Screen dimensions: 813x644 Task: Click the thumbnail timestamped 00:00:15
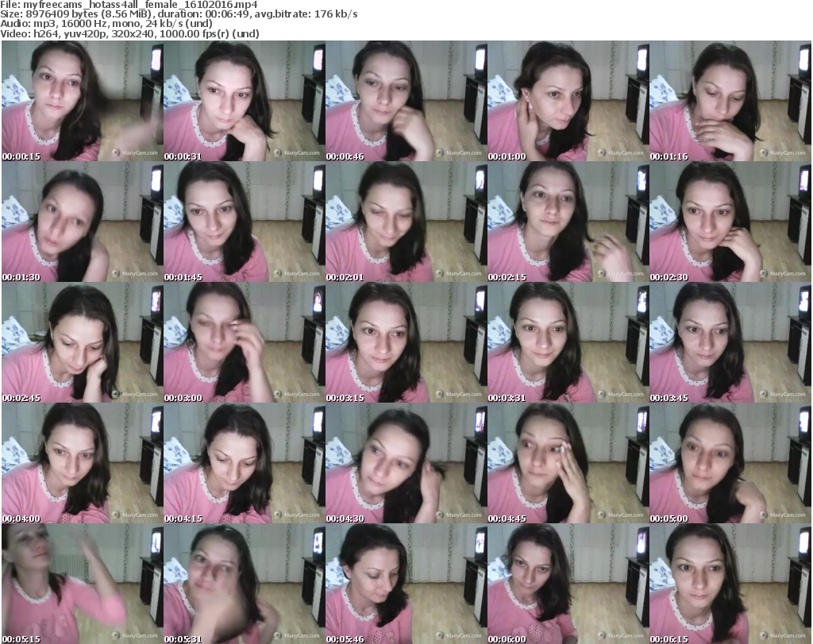point(82,102)
